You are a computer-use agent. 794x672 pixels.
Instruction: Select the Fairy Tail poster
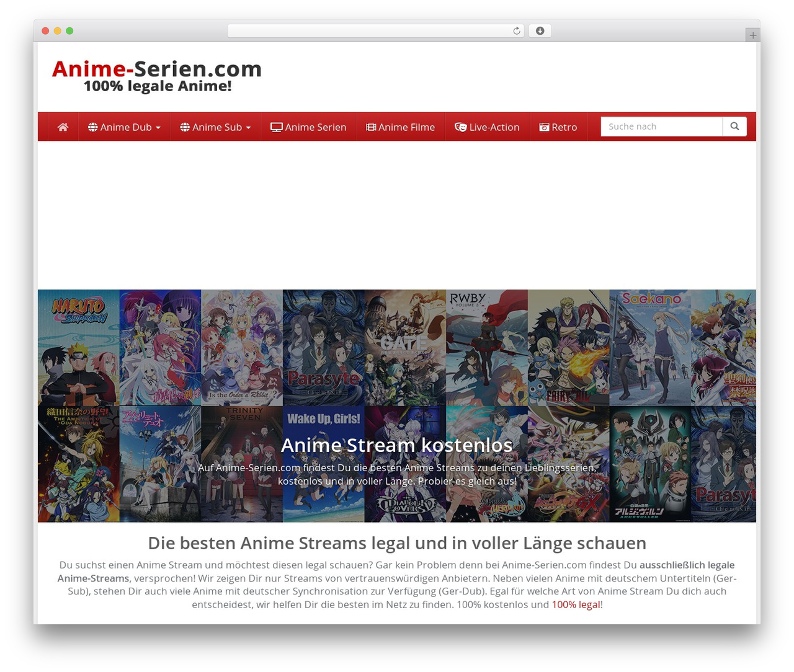coord(568,348)
